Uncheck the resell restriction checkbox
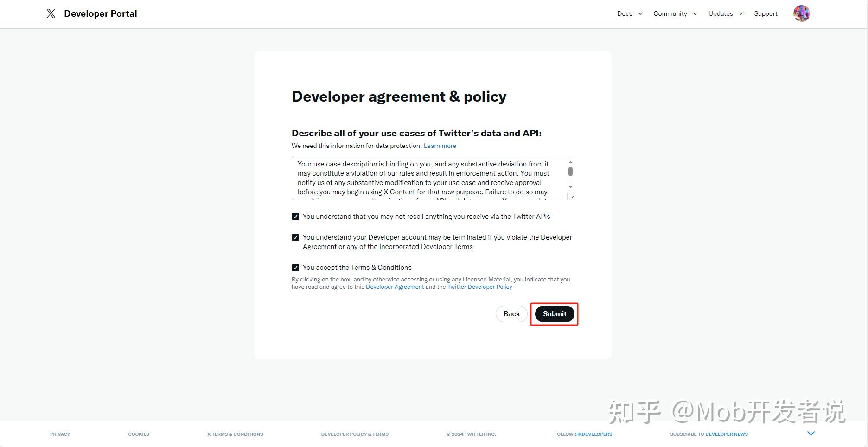The width and height of the screenshot is (868, 447). pos(295,216)
